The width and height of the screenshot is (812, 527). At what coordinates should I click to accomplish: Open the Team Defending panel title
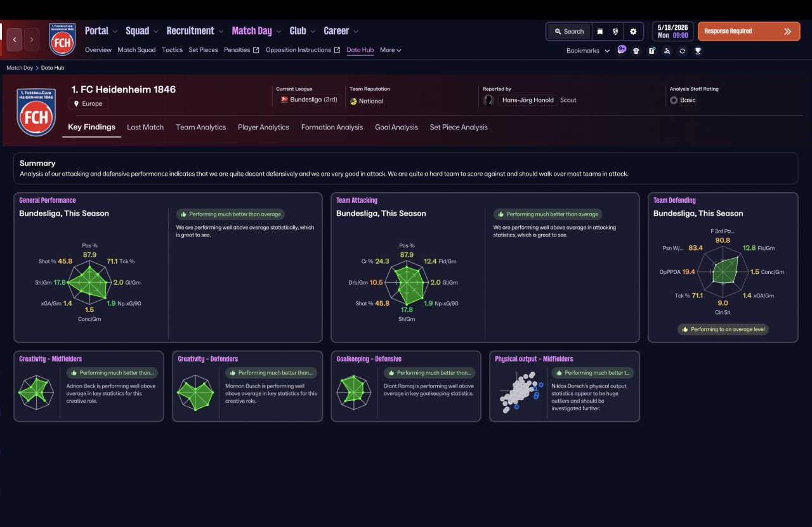(675, 200)
